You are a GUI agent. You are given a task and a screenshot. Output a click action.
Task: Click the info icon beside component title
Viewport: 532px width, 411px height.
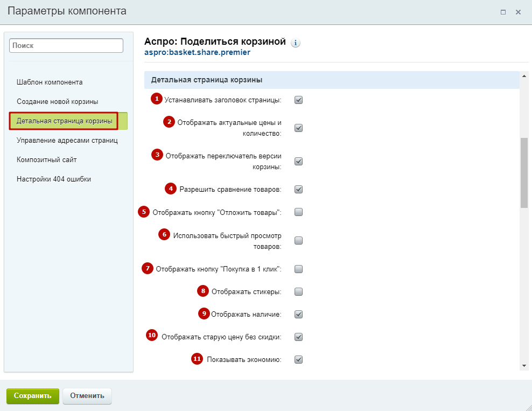[296, 43]
